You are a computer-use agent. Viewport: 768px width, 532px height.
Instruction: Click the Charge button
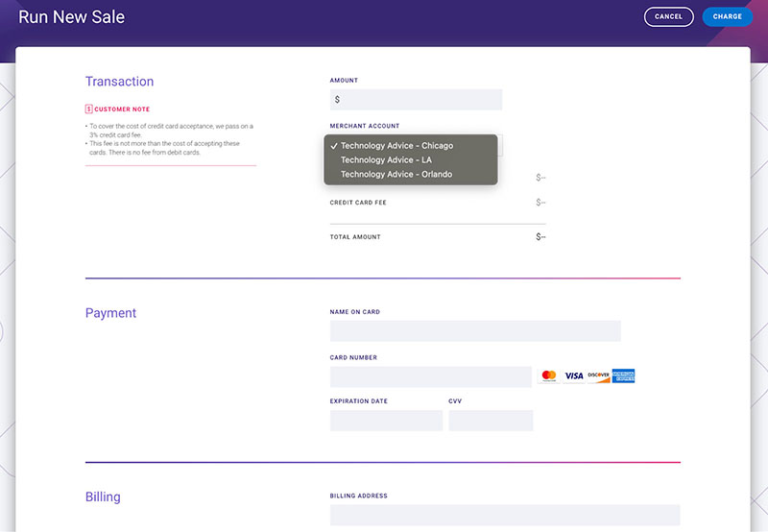[727, 17]
